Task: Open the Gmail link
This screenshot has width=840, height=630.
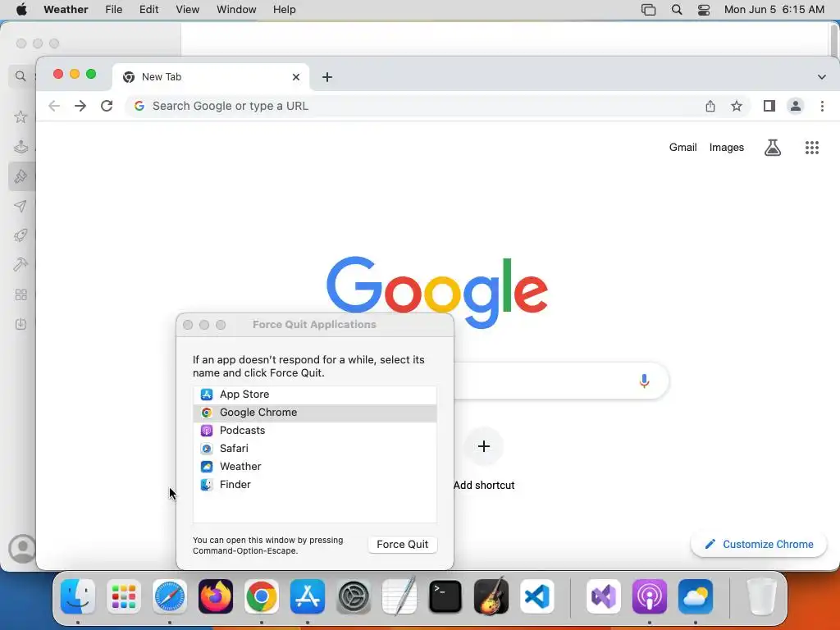Action: pos(682,148)
